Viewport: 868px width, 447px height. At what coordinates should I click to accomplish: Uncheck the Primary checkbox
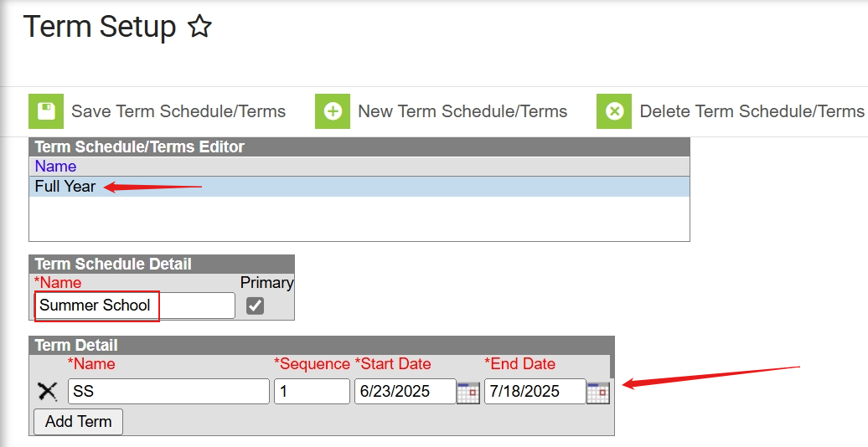[256, 306]
